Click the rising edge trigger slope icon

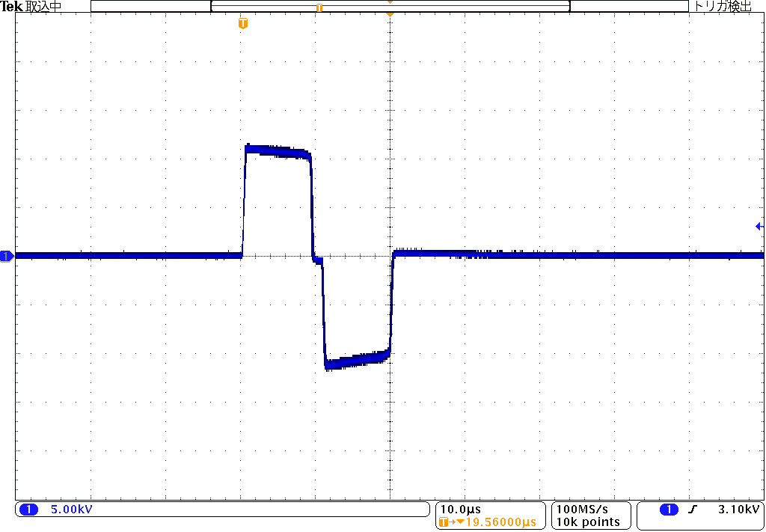(x=693, y=510)
